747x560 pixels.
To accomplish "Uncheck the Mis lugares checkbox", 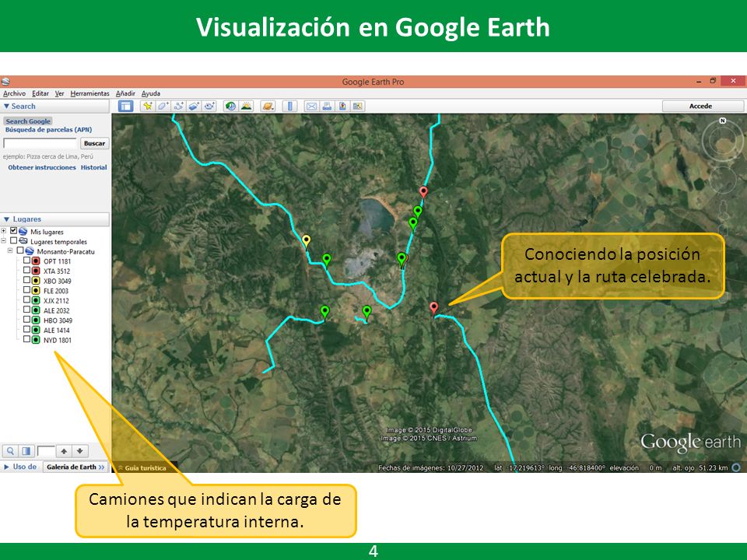I will point(13,231).
